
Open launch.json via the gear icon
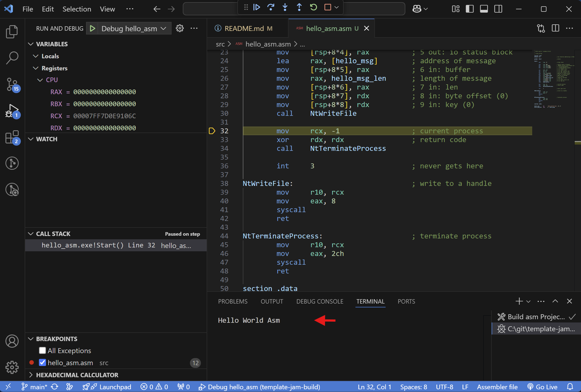pyautogui.click(x=180, y=28)
